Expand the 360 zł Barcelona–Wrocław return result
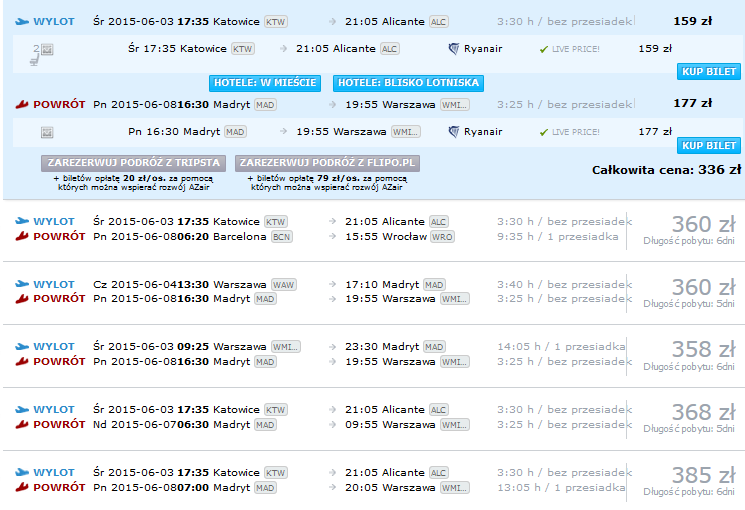 [374, 230]
